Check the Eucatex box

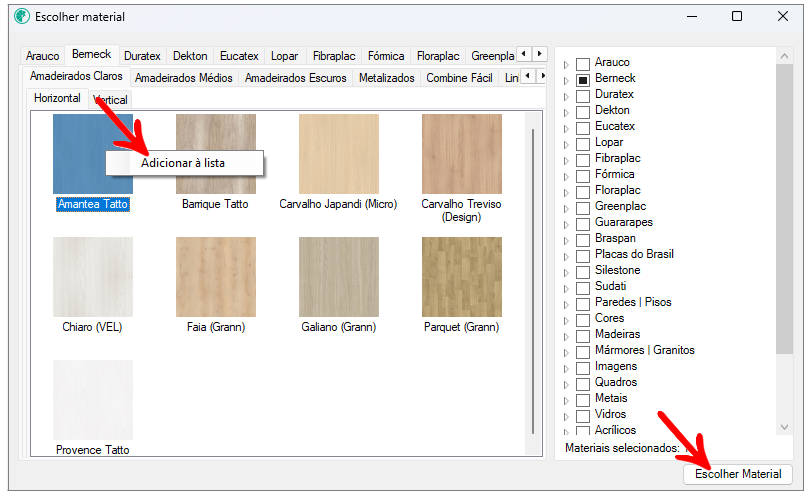click(x=583, y=129)
